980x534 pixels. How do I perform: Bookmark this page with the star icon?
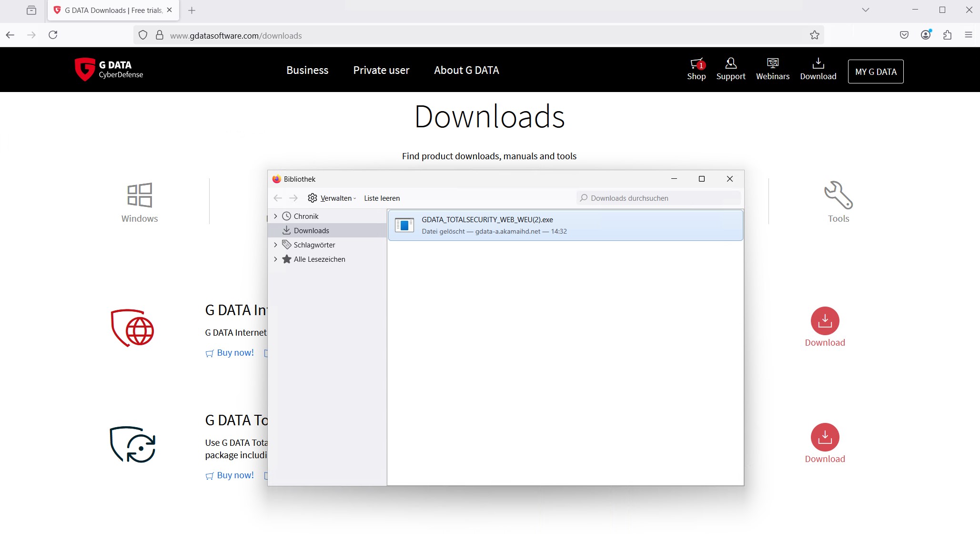815,35
